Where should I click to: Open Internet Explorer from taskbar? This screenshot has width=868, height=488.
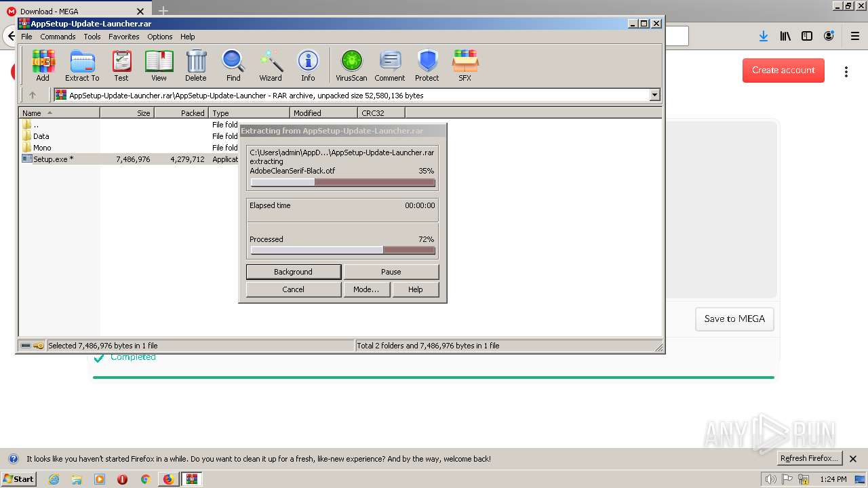coord(54,479)
